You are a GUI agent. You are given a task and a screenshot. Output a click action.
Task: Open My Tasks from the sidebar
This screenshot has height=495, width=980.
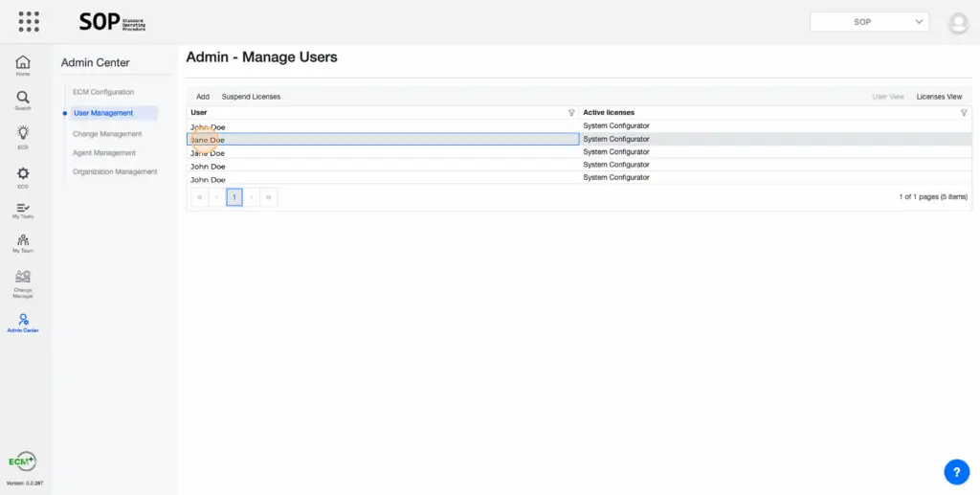[x=23, y=211]
